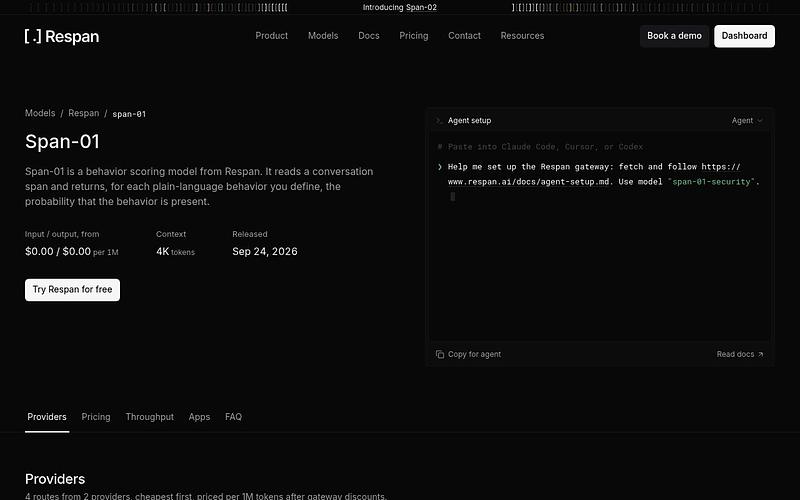Click inside the agent prompt code area
This screenshot has width=800, height=500.
(600, 238)
